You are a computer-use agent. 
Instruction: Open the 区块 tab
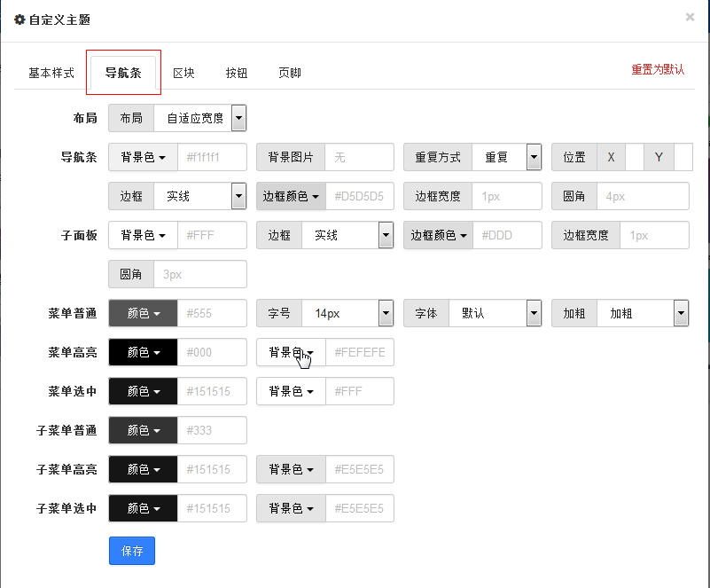[183, 73]
